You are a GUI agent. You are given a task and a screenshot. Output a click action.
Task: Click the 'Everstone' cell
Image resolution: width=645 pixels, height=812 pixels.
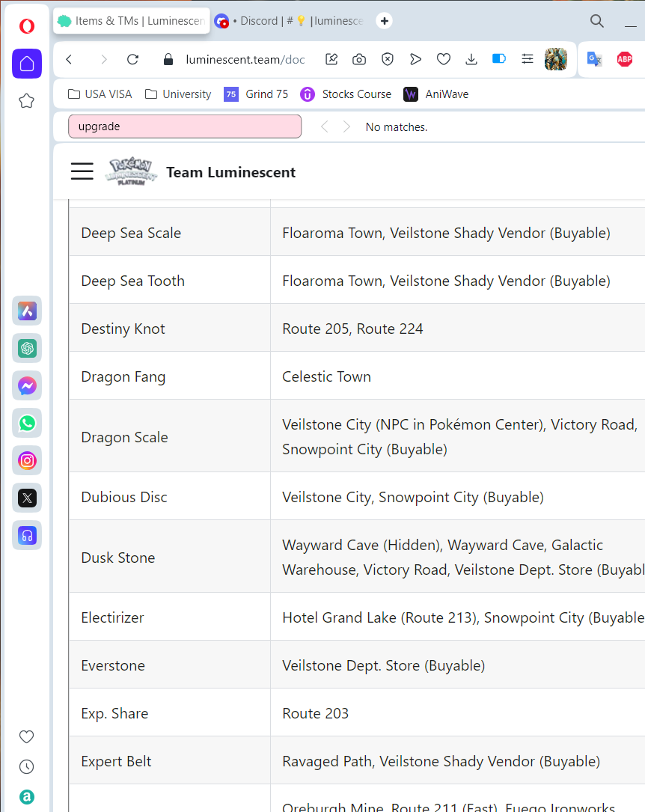(x=170, y=665)
